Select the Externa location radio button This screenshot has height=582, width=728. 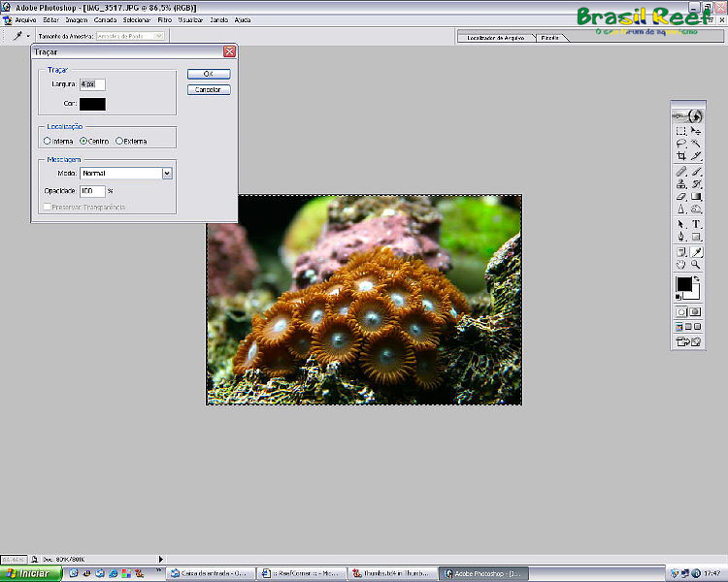[119, 141]
